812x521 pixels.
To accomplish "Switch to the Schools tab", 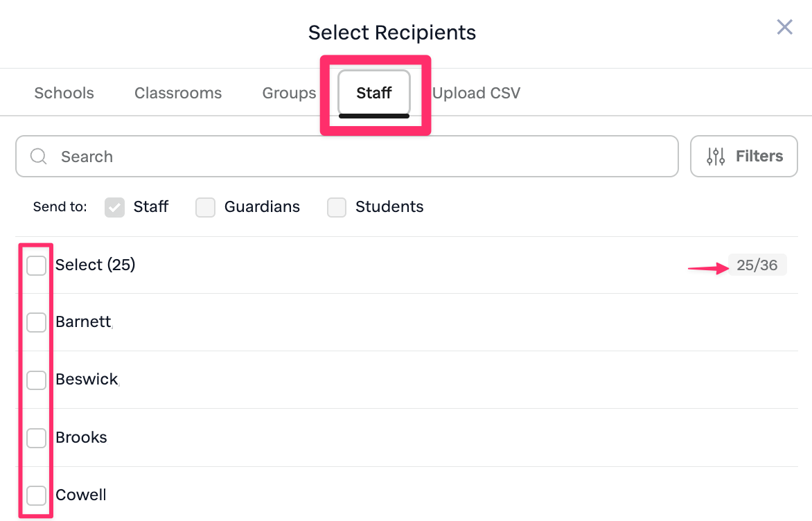I will pos(64,93).
